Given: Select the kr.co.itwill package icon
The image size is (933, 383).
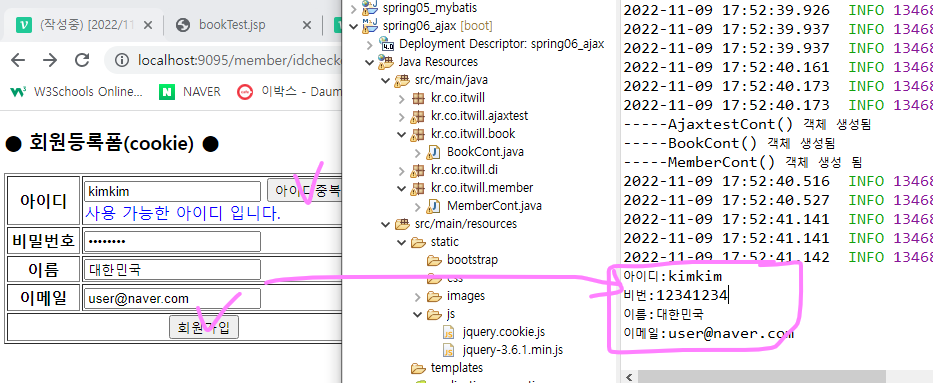Looking at the screenshot, I should [419, 98].
